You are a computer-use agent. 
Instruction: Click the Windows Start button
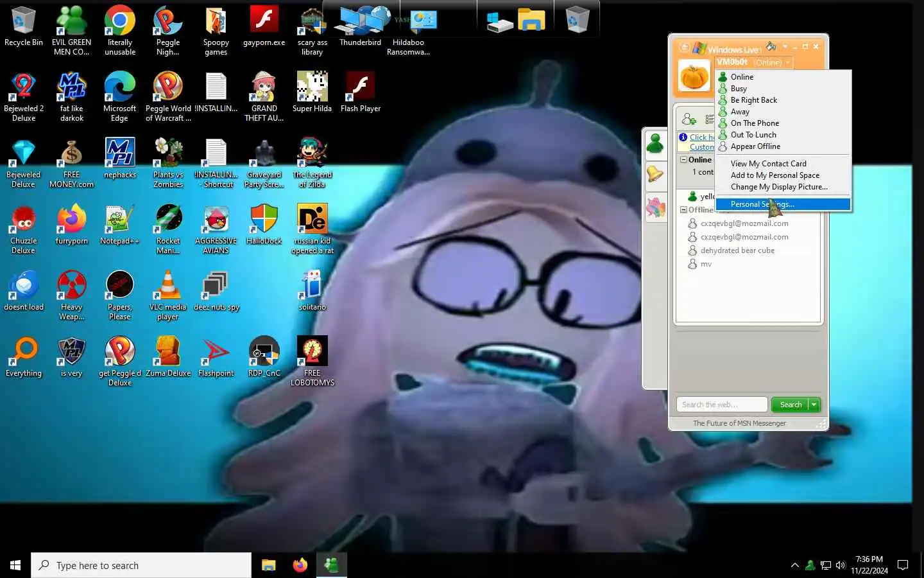click(15, 565)
